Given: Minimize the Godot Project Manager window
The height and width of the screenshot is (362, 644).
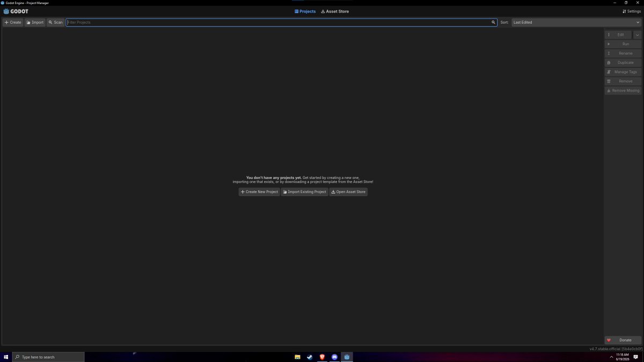Looking at the screenshot, I should [x=614, y=3].
